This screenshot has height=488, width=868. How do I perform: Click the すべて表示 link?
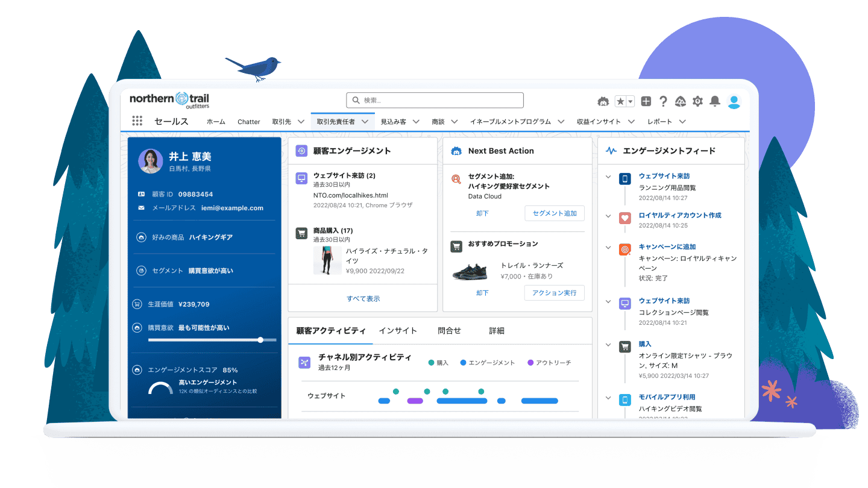pyautogui.click(x=363, y=298)
